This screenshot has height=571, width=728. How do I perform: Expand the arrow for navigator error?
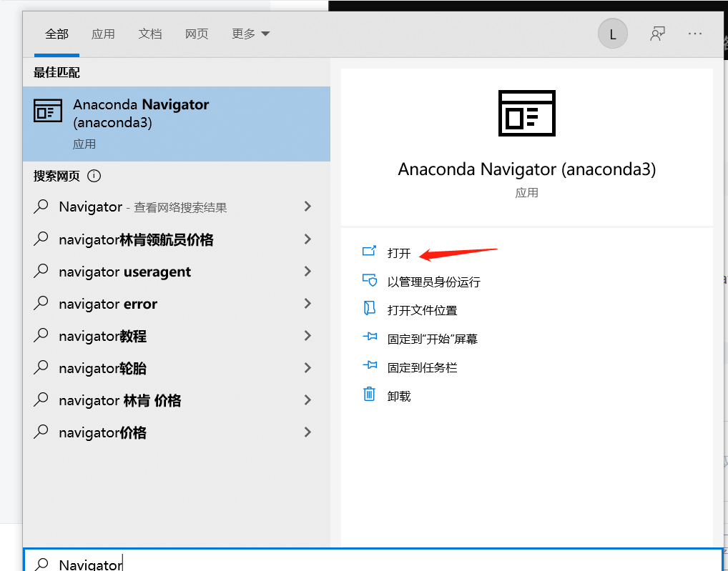pyautogui.click(x=308, y=304)
